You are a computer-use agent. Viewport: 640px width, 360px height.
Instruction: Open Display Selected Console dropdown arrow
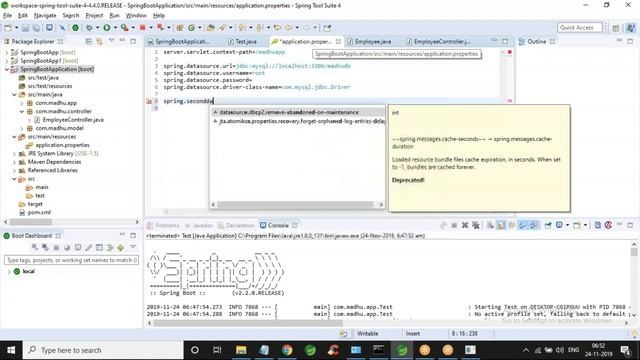point(567,225)
